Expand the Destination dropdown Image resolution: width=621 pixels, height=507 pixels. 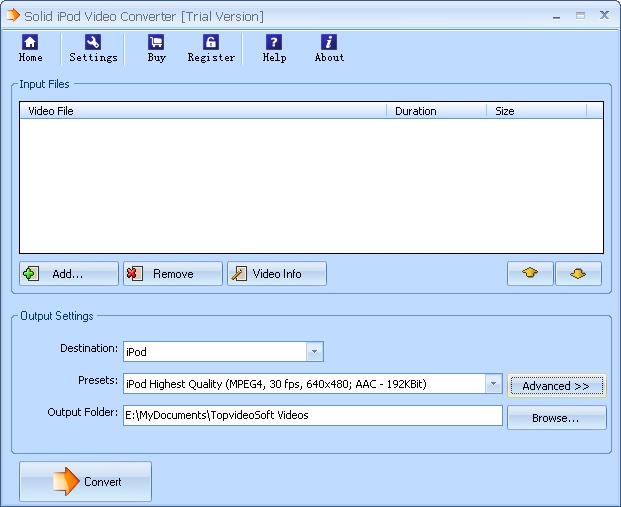[315, 352]
